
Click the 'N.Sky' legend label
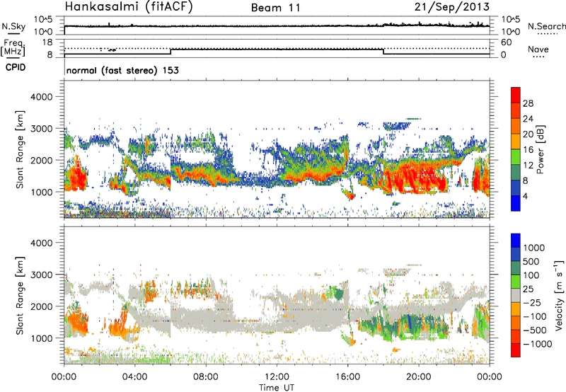(13, 26)
